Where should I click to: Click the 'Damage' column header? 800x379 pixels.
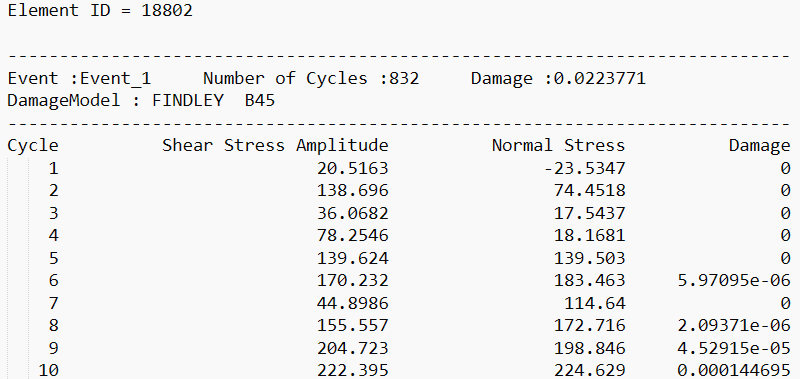pos(759,146)
